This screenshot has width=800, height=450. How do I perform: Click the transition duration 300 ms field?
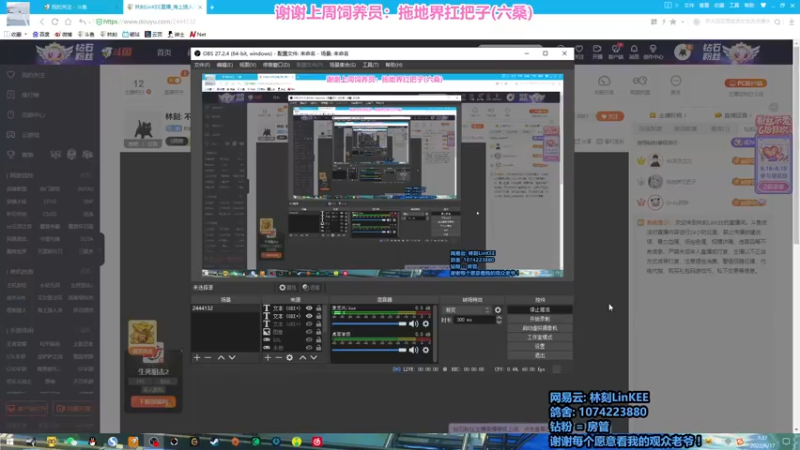[474, 320]
